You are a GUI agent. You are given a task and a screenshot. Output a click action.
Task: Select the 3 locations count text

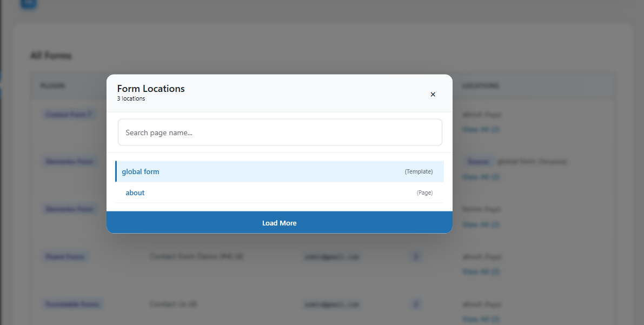tap(131, 98)
